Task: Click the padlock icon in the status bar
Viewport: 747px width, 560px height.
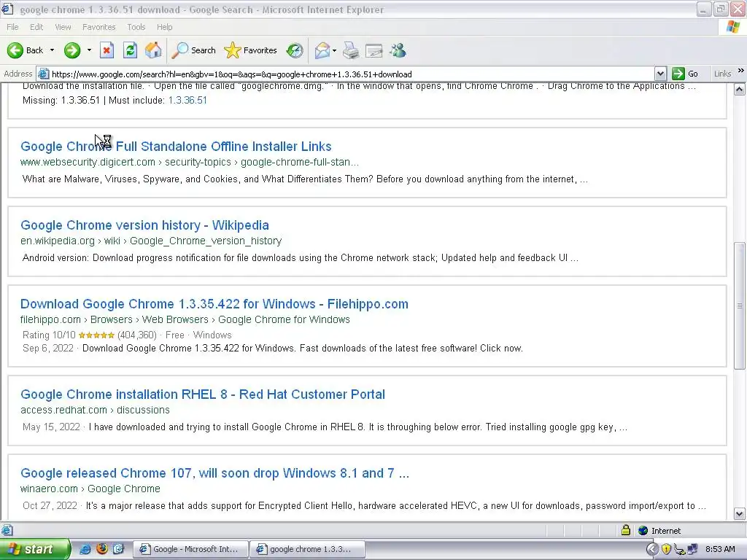Action: coord(625,530)
